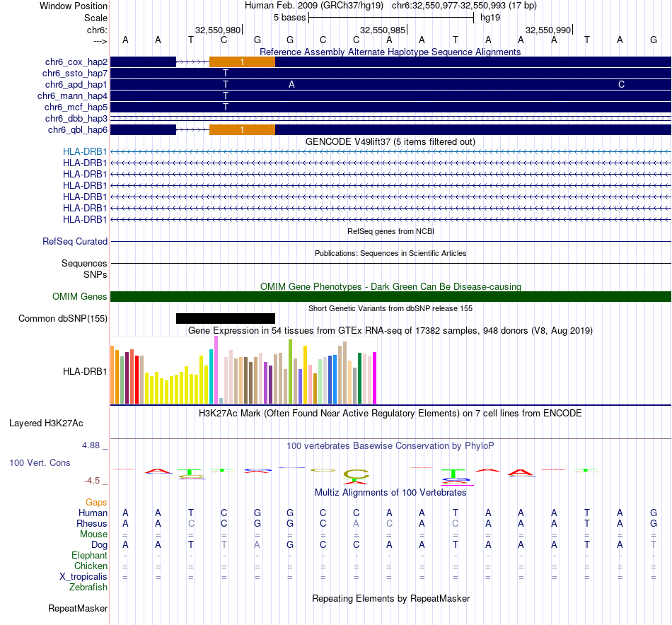Open Repeating Elements by RepeatMasker title
The width and height of the screenshot is (672, 625).
click(391, 599)
